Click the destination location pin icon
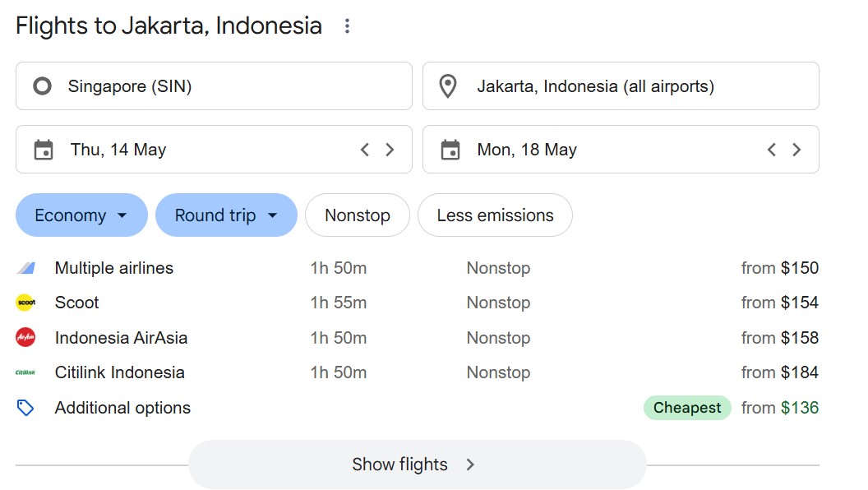The height and width of the screenshot is (490, 868). tap(448, 86)
